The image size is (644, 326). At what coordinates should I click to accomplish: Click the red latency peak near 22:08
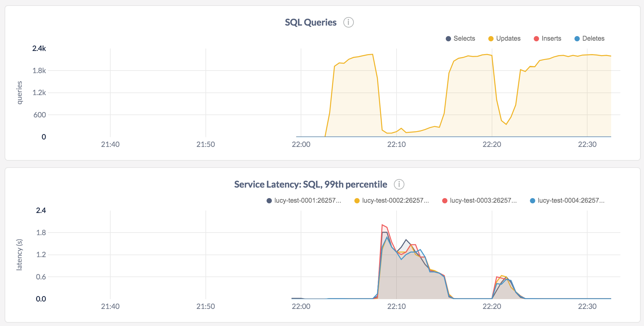pos(382,225)
